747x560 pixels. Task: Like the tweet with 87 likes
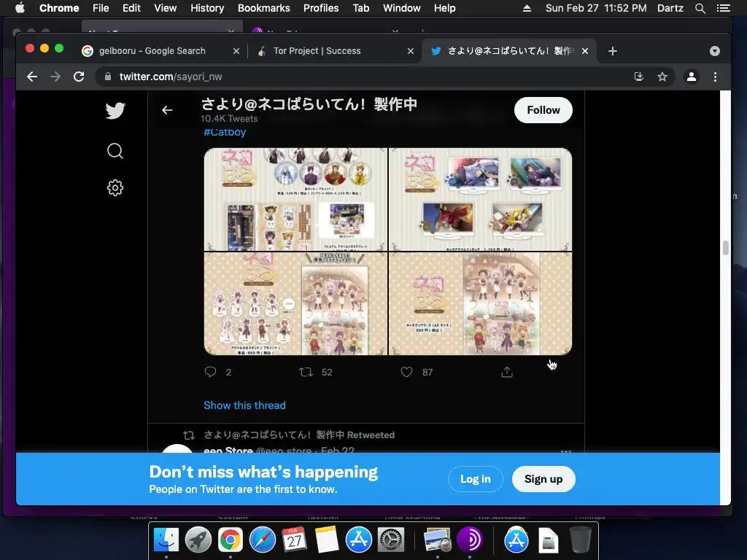click(x=406, y=372)
